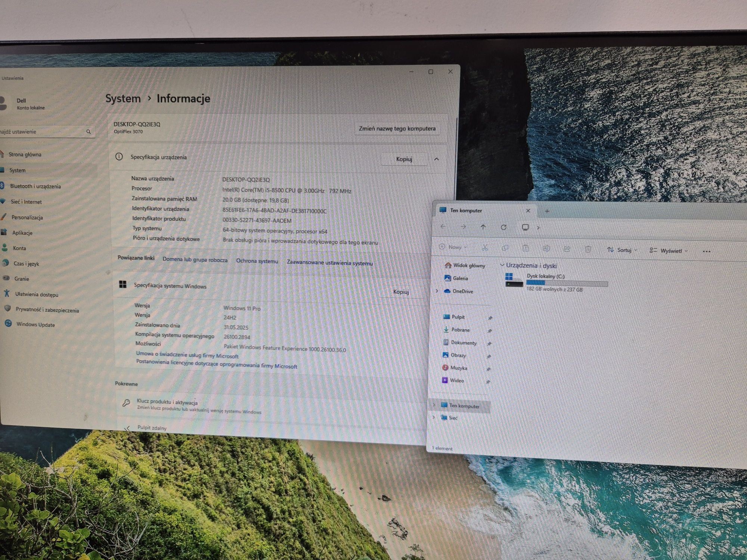The height and width of the screenshot is (560, 747).
Task: Click the Back arrow in File Explorer
Action: (443, 226)
